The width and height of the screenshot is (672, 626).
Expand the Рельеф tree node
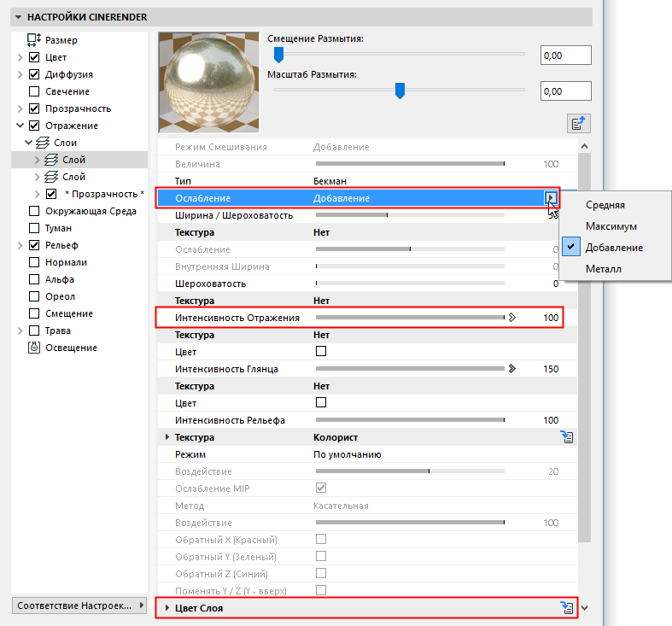coord(20,245)
